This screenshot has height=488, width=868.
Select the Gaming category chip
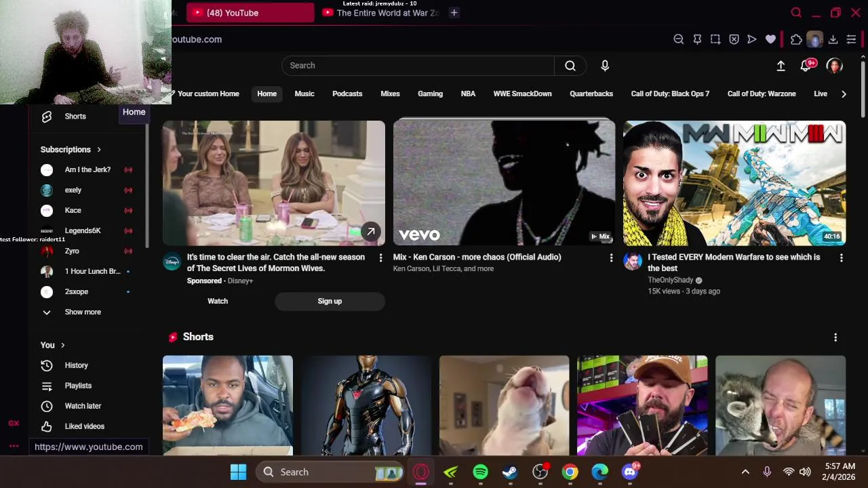pos(430,94)
